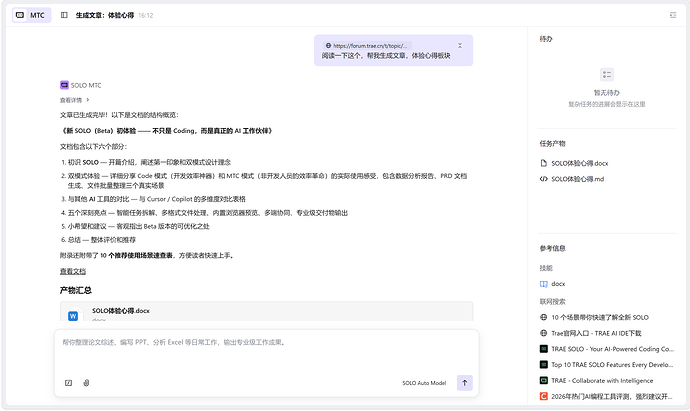Click the edit/prompt icon under the input box
The image size is (690, 411).
[69, 383]
